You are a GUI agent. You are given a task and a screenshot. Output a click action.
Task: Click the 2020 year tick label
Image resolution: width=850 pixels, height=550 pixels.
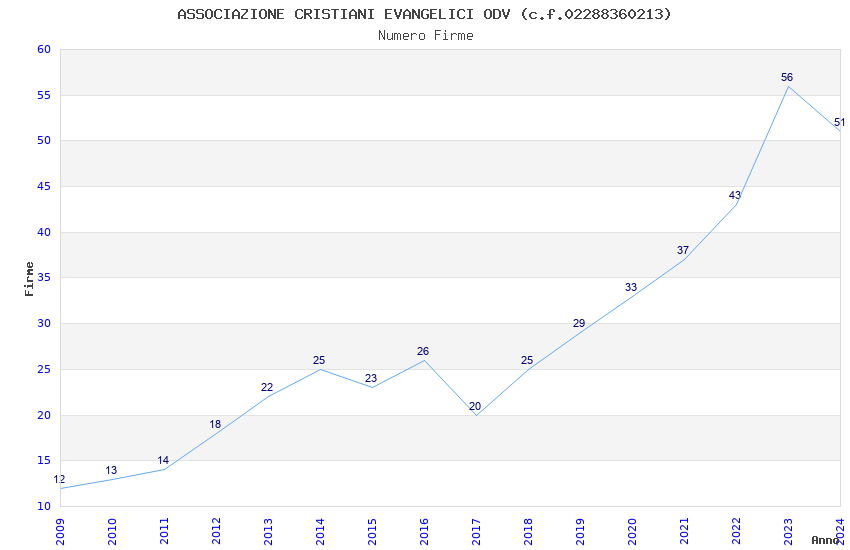pos(632,532)
